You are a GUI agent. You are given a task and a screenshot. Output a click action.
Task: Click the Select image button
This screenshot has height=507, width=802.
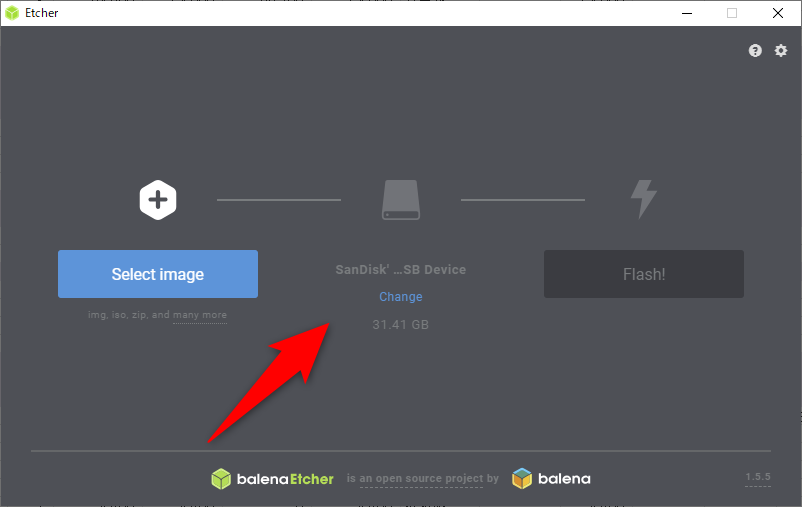158,274
